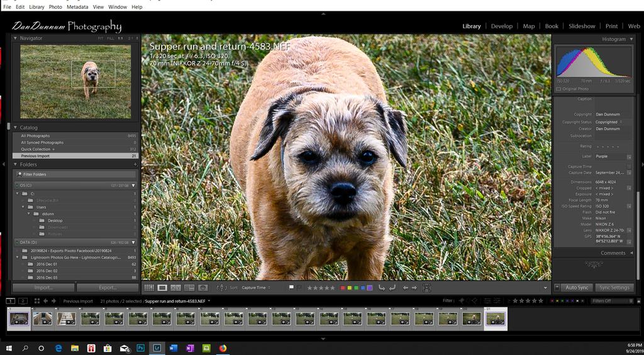644x355 pixels.
Task: Apply the red color label swatch
Action: click(x=342, y=288)
